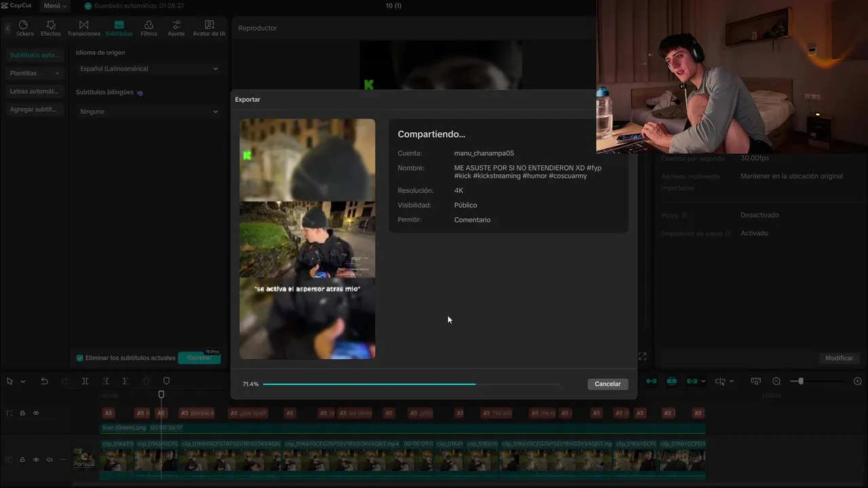Open the Subtítulos bilingües Ninguno dropdown

click(149, 111)
